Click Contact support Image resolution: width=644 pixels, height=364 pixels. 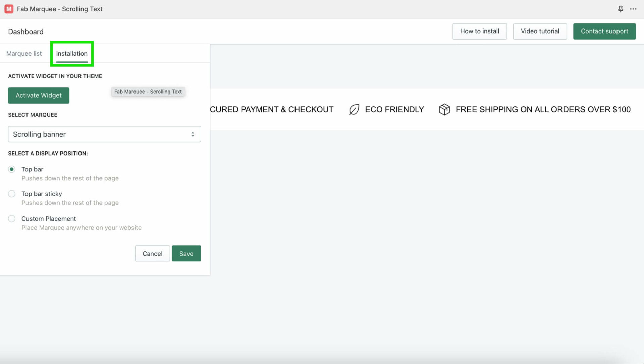604,31
